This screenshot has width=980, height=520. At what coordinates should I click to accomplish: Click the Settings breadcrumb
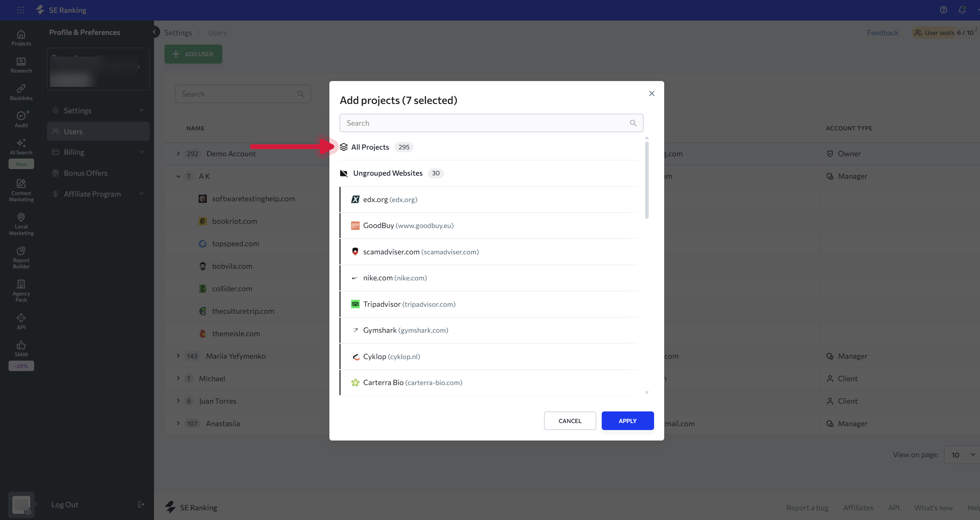click(x=178, y=33)
